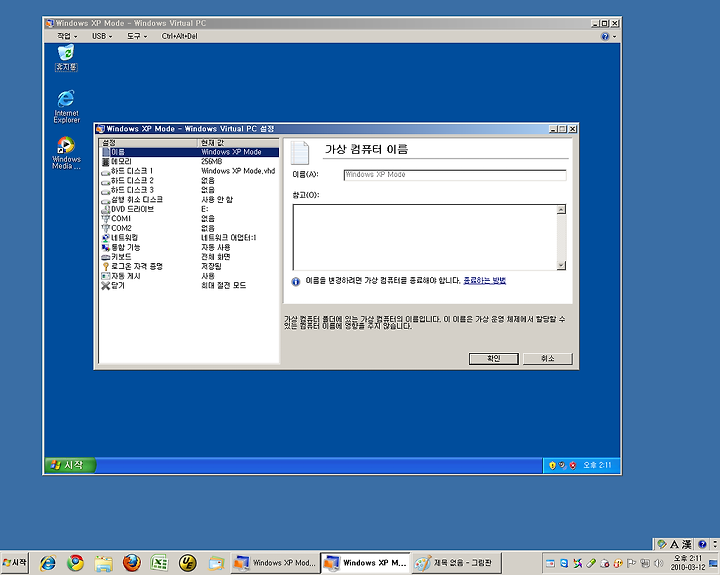The width and height of the screenshot is (720, 575).
Task: Select the 하드 디스크 1 setting
Action: click(189, 171)
